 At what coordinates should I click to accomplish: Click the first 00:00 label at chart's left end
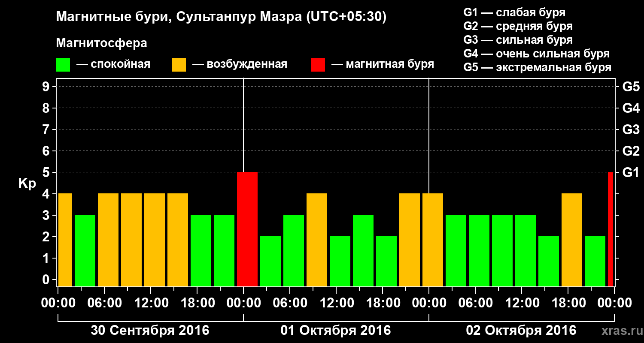click(59, 303)
